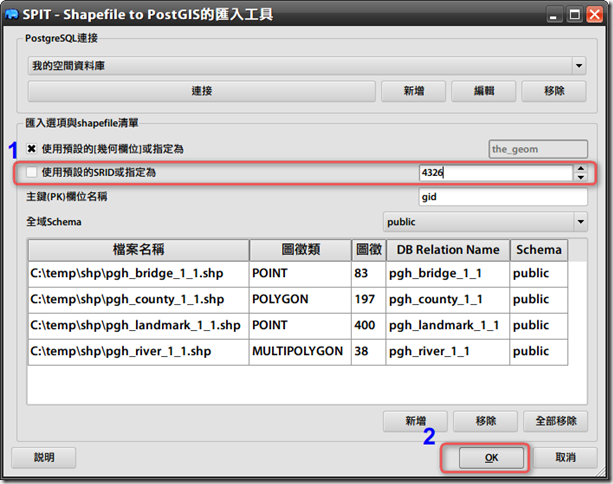Click the gid primary key field
This screenshot has width=613, height=484.
click(x=503, y=197)
